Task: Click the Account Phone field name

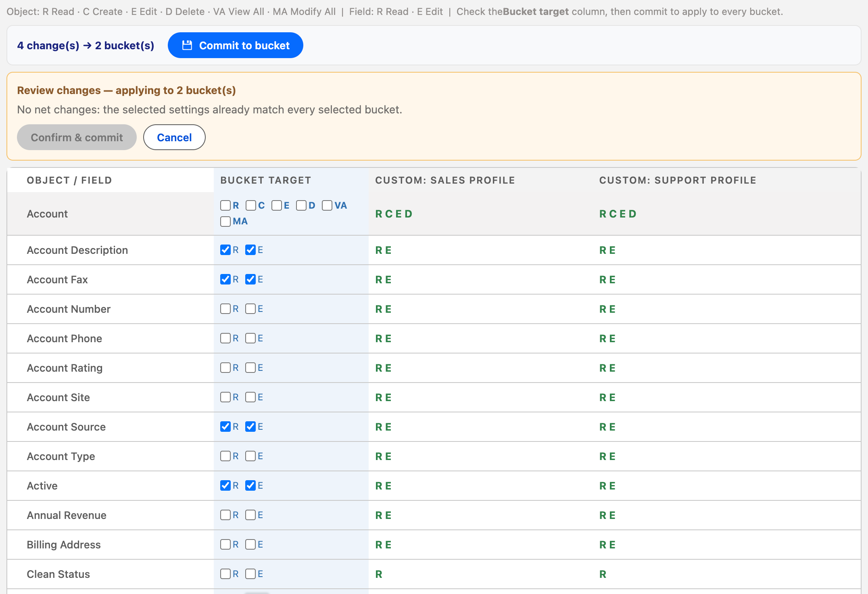Action: point(65,339)
